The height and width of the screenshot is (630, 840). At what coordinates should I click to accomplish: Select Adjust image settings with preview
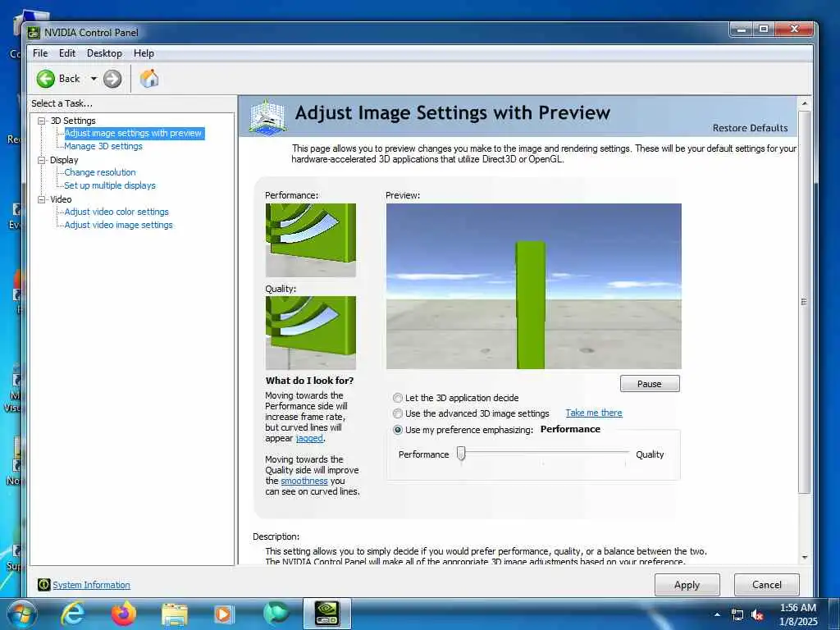[x=134, y=134]
